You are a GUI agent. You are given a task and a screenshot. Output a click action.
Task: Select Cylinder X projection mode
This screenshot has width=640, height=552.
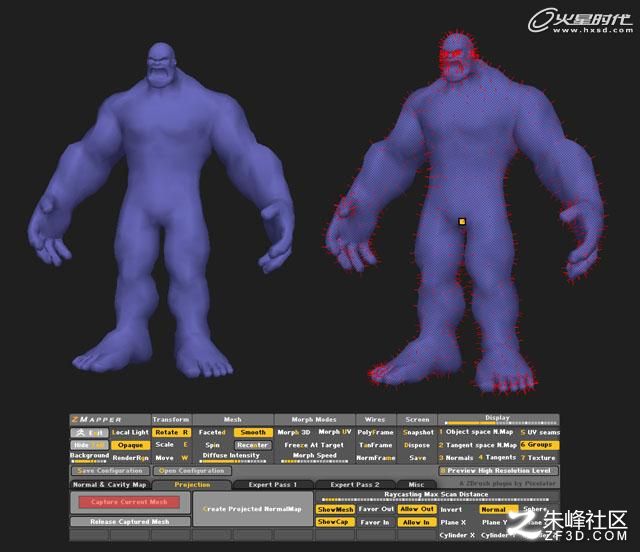click(x=457, y=535)
